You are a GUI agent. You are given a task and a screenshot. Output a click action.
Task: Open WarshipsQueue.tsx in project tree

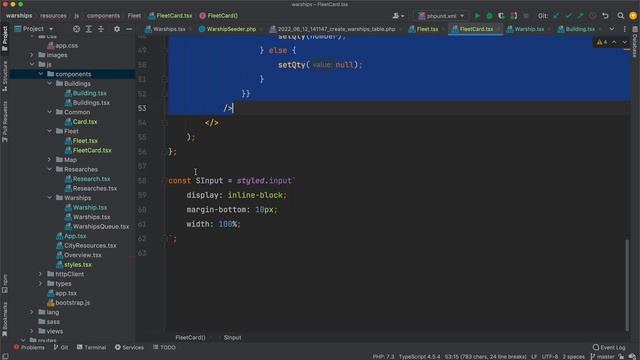(100, 226)
